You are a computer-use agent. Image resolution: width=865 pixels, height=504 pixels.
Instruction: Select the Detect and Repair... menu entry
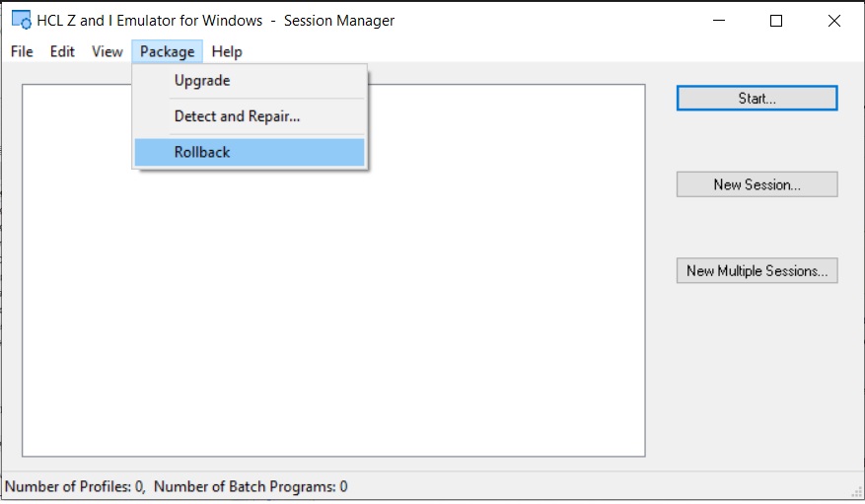[237, 116]
